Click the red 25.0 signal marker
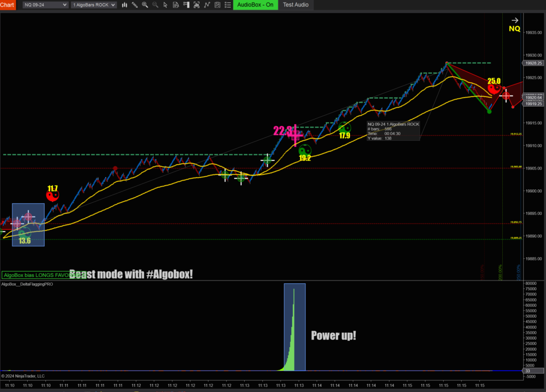 [494, 87]
